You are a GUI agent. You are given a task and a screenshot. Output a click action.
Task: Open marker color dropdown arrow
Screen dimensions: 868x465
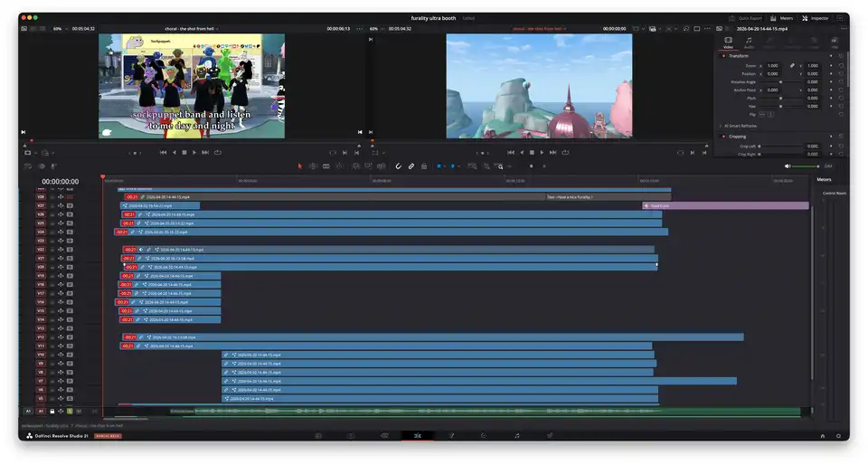pyautogui.click(x=458, y=166)
